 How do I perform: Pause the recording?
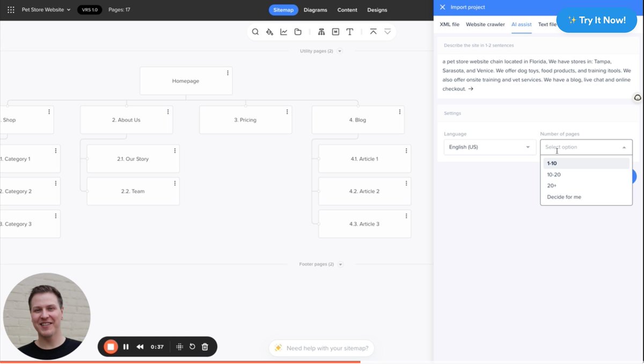coord(126,347)
